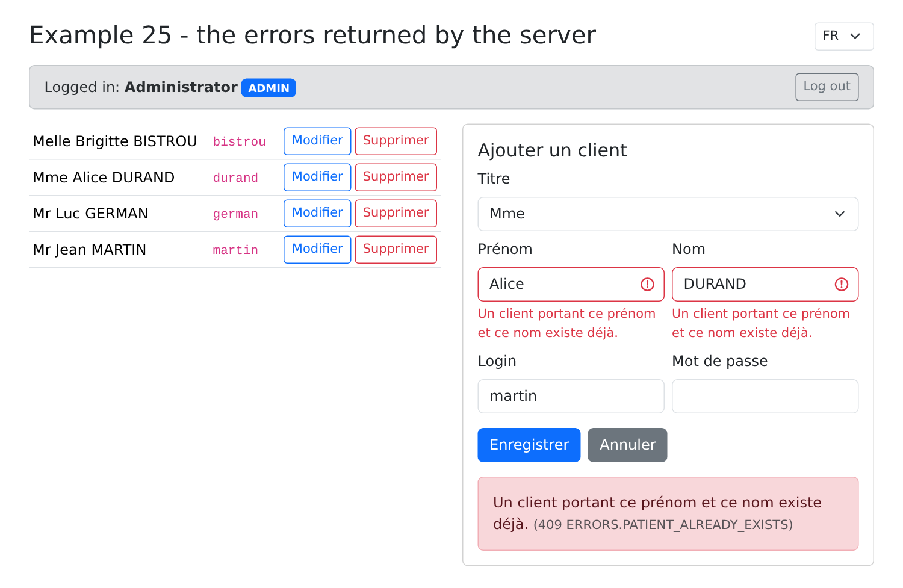903x588 pixels.
Task: Modify client Melle Brigitte BISTROU
Action: tap(317, 141)
